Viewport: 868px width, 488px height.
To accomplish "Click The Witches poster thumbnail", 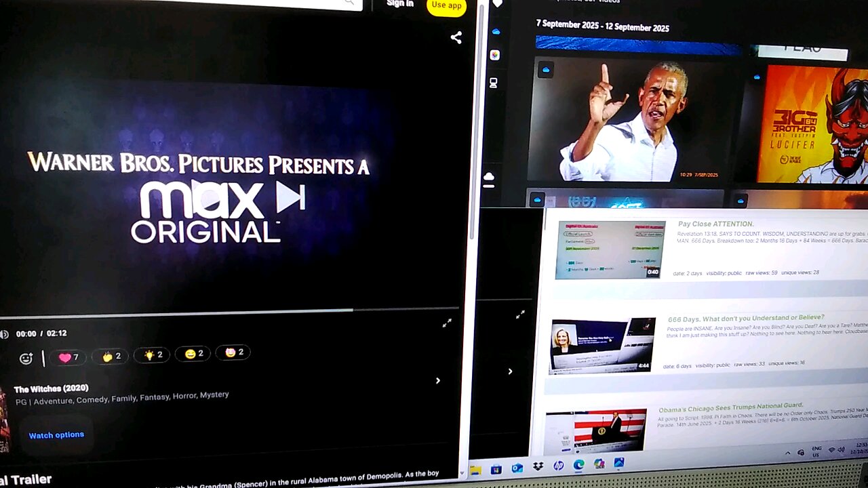I will point(4,419).
